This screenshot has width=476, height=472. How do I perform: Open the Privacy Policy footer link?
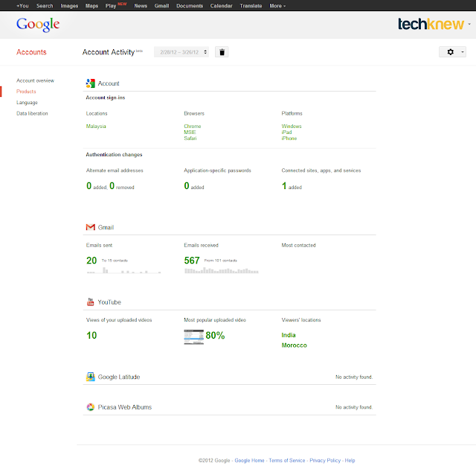pos(325,461)
